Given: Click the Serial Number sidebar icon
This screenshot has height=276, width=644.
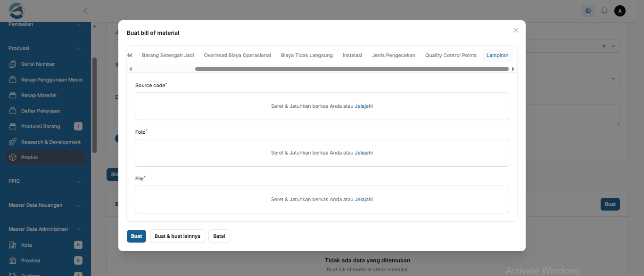Looking at the screenshot, I should (13, 64).
